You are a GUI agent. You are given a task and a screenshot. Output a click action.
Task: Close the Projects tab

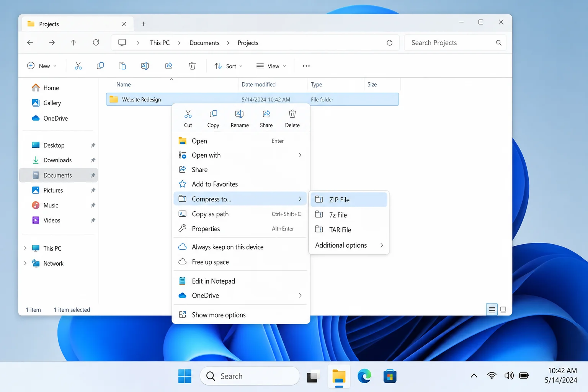click(x=124, y=24)
